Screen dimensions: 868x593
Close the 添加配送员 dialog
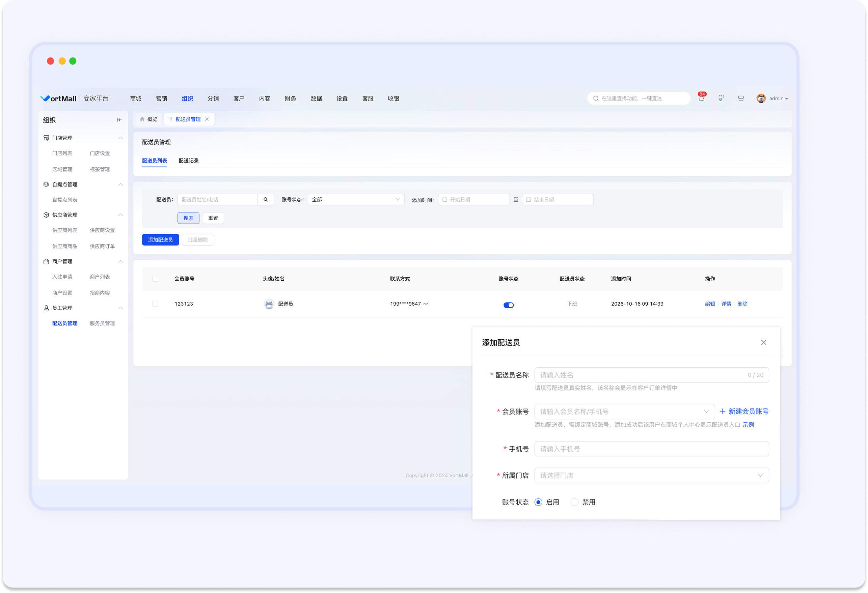[x=763, y=342]
